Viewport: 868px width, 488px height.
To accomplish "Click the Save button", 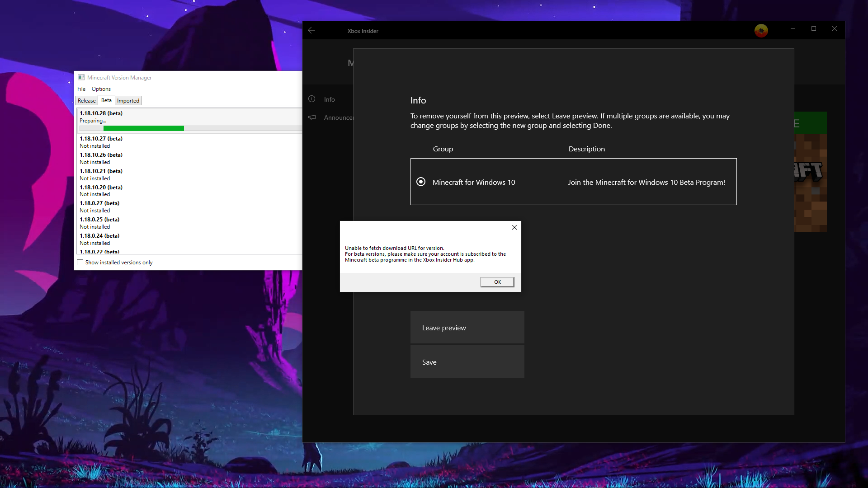I will (x=467, y=361).
